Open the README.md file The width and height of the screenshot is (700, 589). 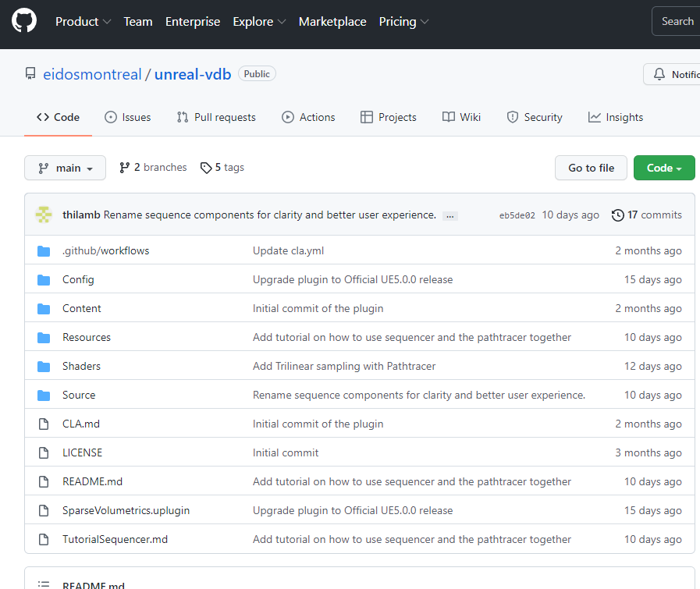[x=92, y=482]
